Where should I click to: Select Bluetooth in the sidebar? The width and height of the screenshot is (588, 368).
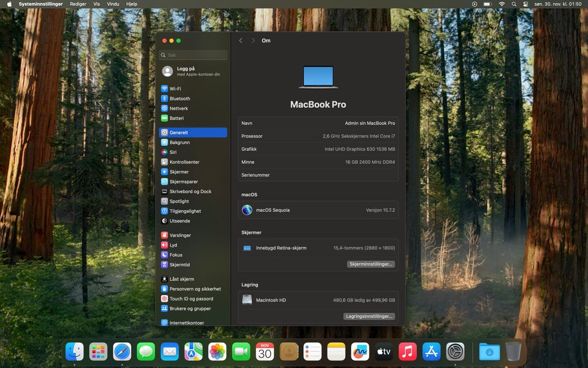(x=179, y=99)
